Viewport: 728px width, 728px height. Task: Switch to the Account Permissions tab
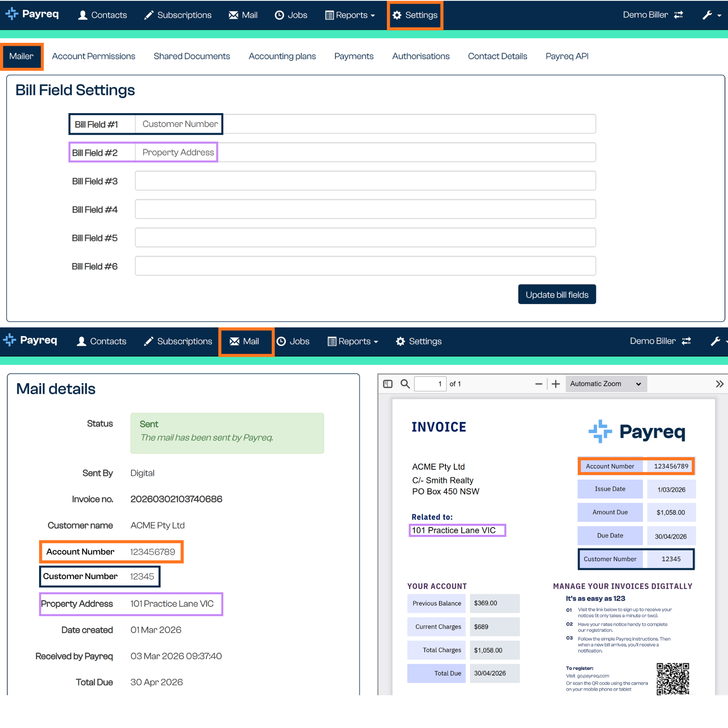(x=94, y=56)
